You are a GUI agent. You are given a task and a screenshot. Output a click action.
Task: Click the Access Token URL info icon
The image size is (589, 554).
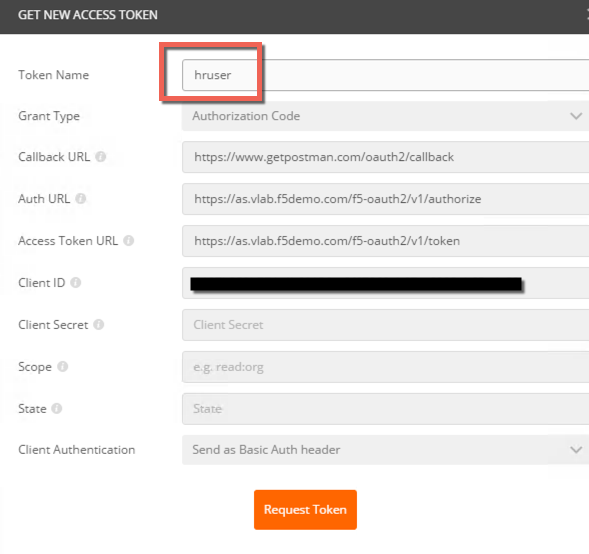point(128,240)
